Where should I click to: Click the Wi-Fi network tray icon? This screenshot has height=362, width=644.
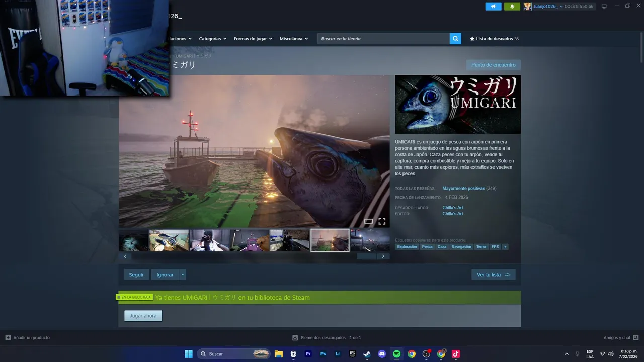(x=603, y=354)
